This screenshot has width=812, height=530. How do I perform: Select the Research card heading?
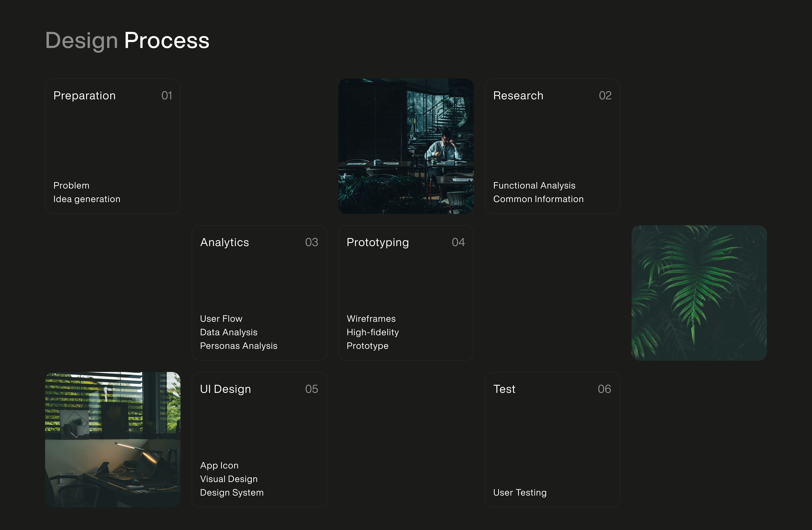coord(518,96)
